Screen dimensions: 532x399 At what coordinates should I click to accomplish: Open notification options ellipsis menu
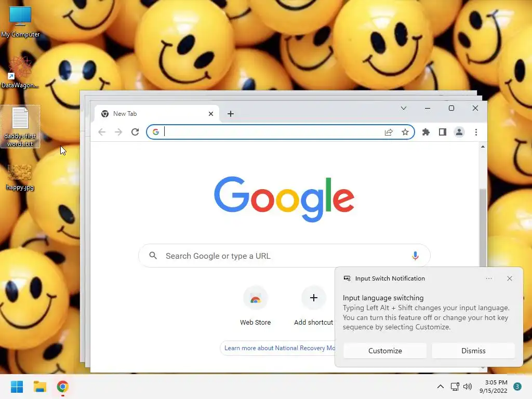(x=488, y=278)
